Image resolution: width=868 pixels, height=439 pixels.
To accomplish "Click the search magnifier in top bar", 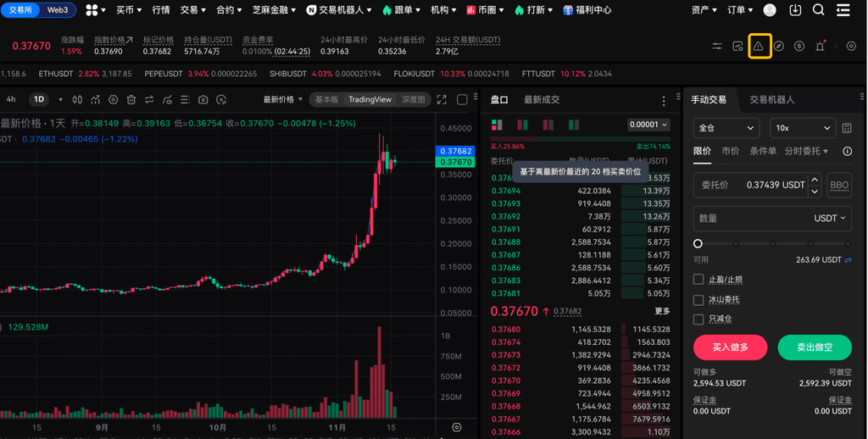I will click(x=818, y=10).
